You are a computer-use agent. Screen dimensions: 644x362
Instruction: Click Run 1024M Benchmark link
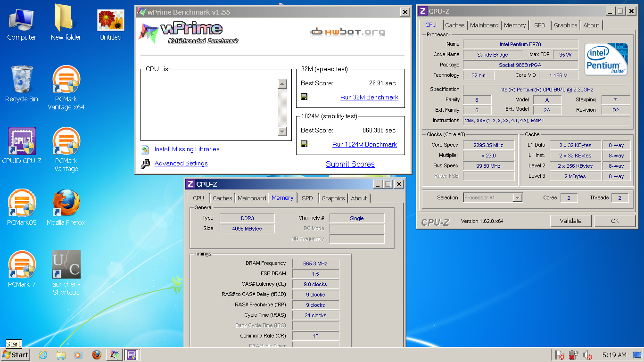364,145
